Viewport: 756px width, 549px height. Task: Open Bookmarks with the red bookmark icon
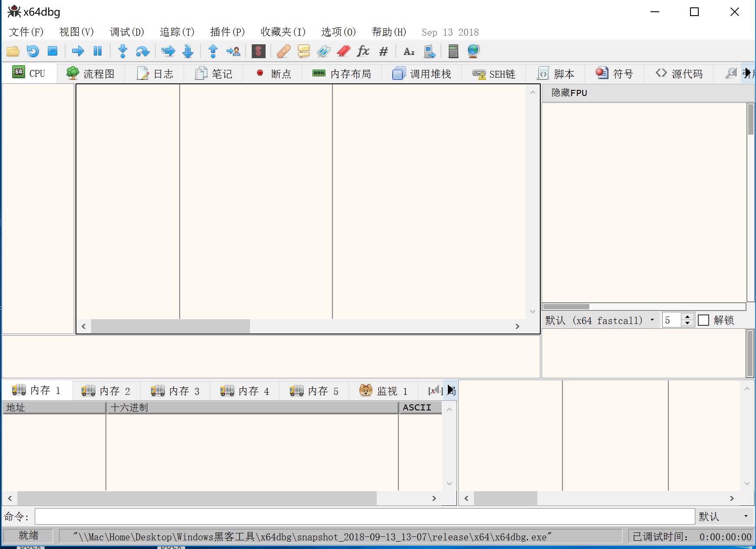(x=343, y=51)
